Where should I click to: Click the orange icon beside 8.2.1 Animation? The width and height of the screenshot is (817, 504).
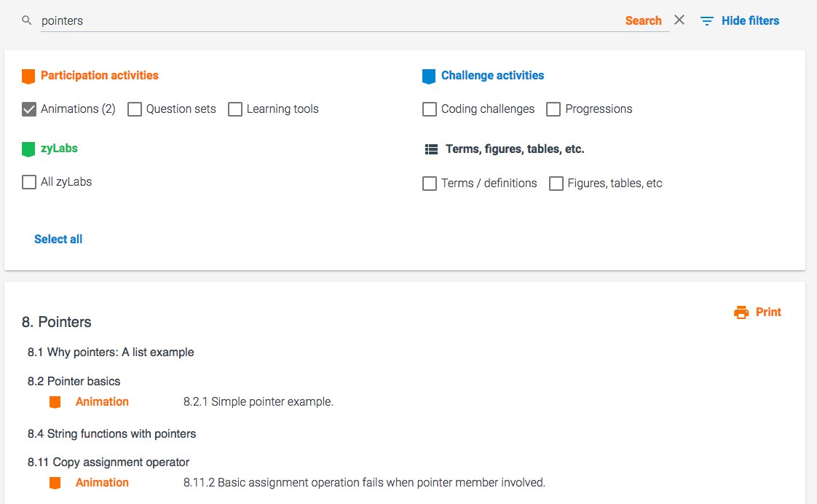pyautogui.click(x=55, y=402)
